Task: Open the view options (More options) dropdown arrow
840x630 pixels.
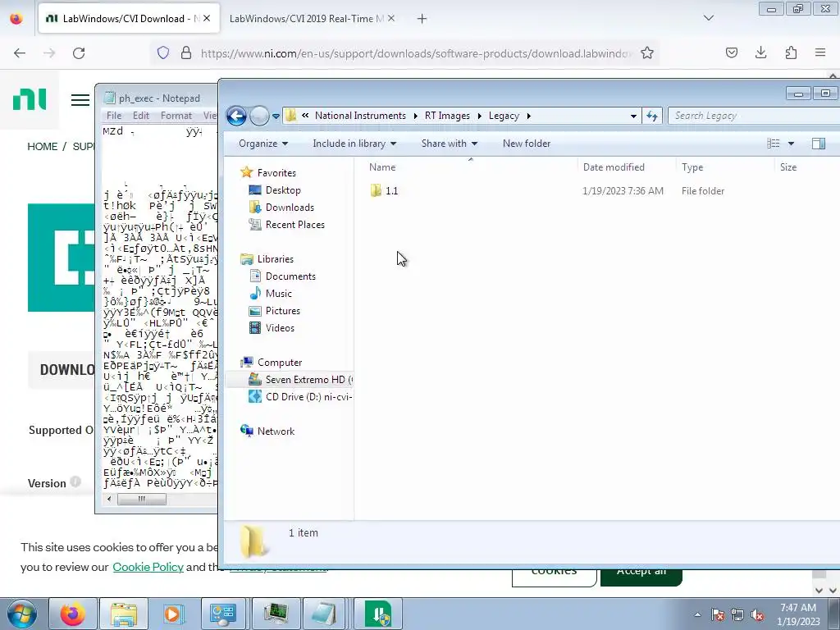Action: [x=791, y=144]
